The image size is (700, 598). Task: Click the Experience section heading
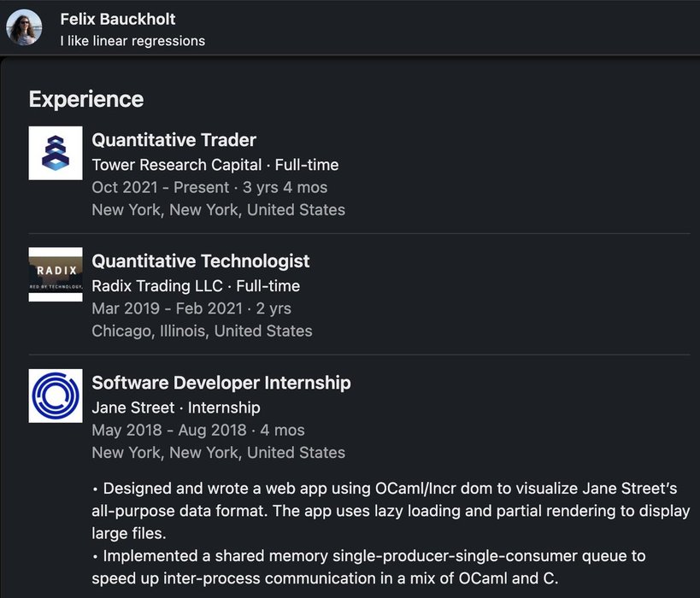[x=86, y=99]
